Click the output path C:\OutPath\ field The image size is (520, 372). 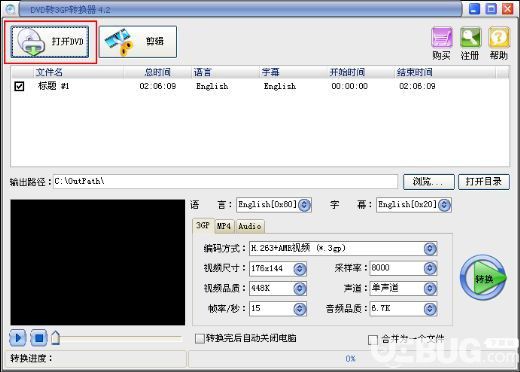(x=226, y=181)
